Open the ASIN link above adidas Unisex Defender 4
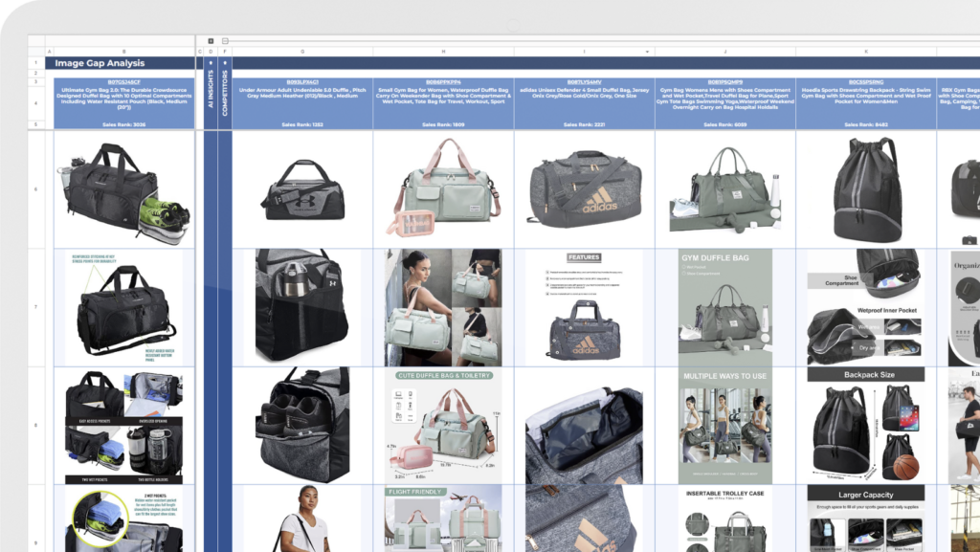This screenshot has width=980, height=552. (x=585, y=82)
